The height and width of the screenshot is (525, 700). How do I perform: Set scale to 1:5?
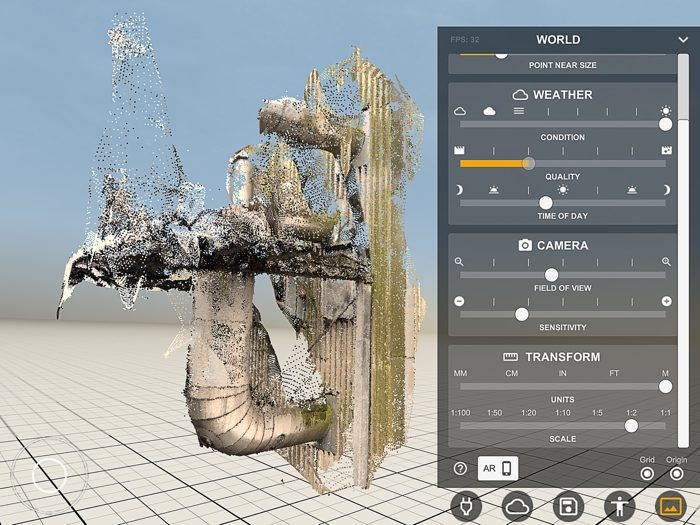[x=597, y=413]
